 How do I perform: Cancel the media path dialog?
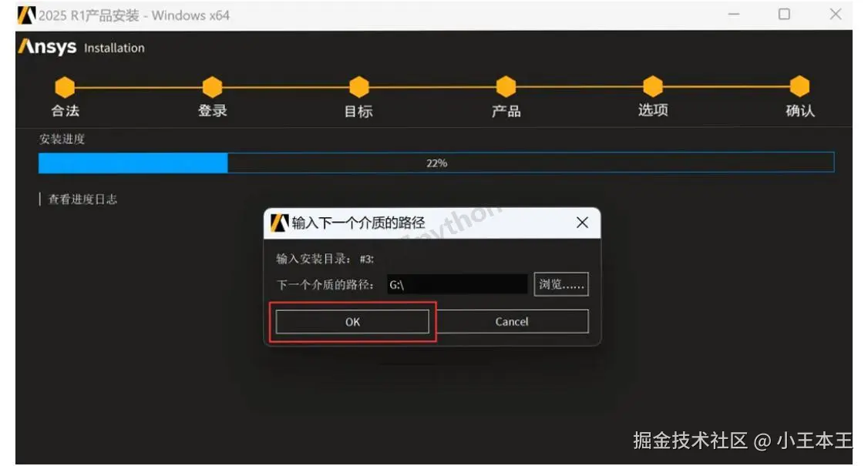tap(512, 321)
